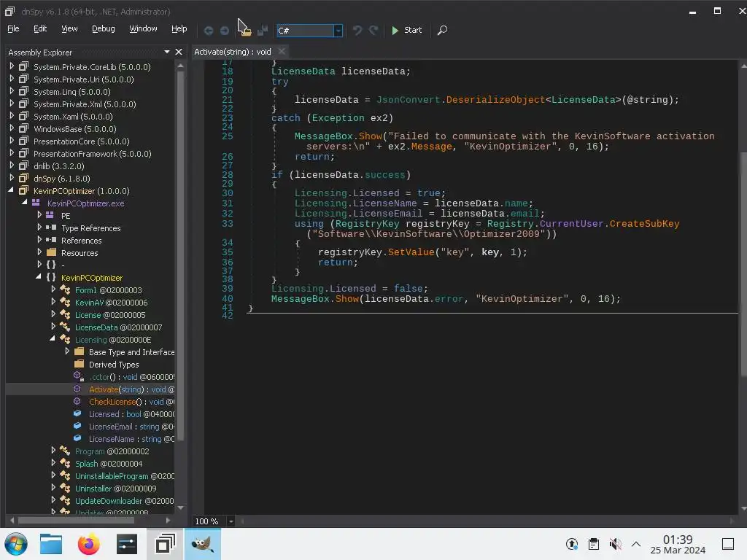Select the License class icon
The width and height of the screenshot is (747, 560).
[65, 314]
